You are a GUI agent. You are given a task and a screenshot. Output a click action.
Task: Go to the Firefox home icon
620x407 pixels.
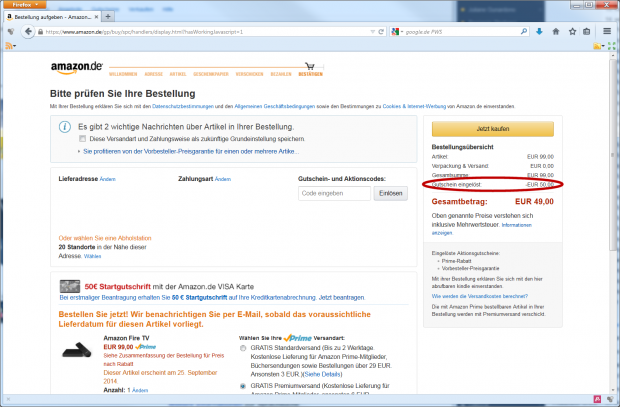[556, 32]
